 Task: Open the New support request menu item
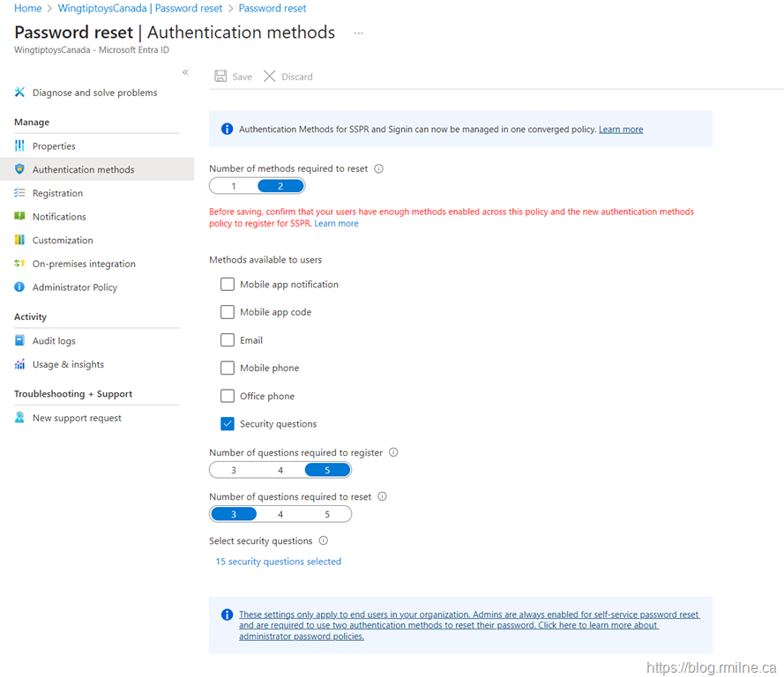pyautogui.click(x=77, y=418)
